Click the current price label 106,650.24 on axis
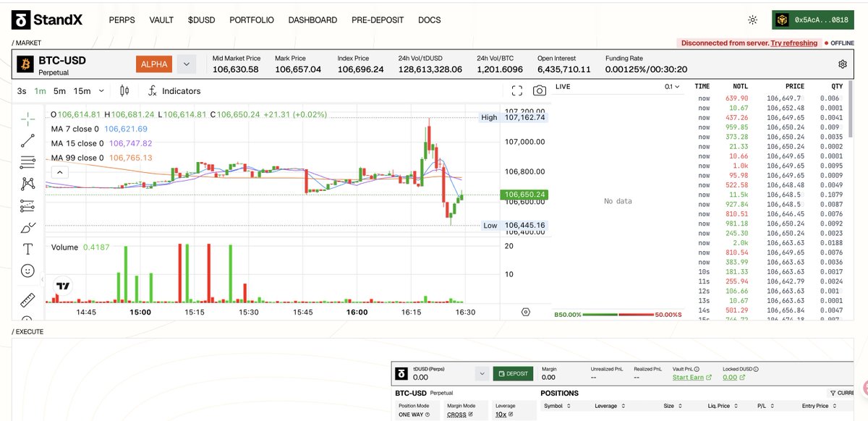 525,195
